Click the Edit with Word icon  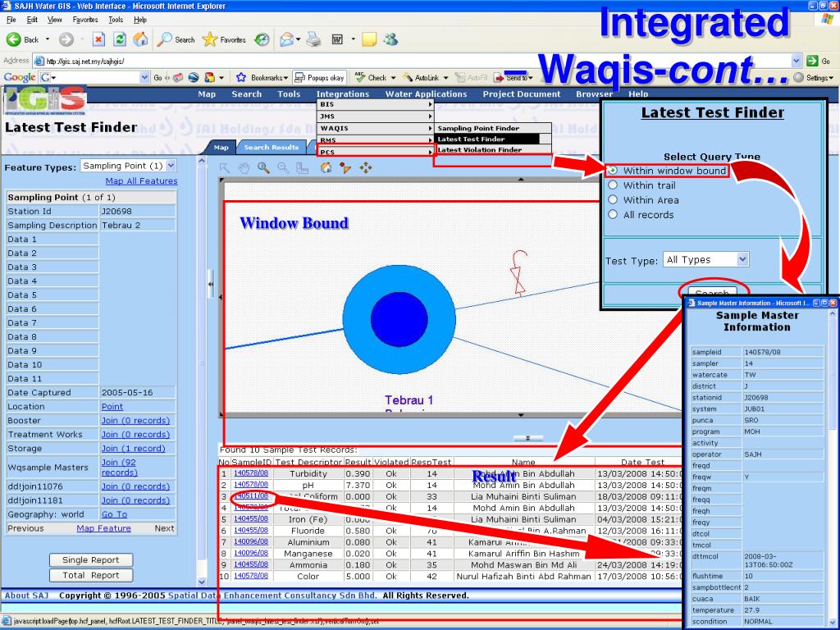click(x=337, y=39)
